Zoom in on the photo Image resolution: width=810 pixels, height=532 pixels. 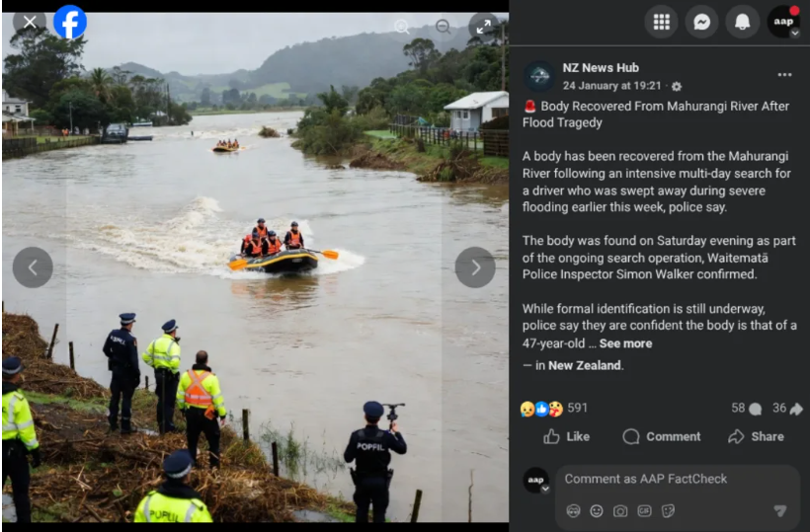[402, 27]
